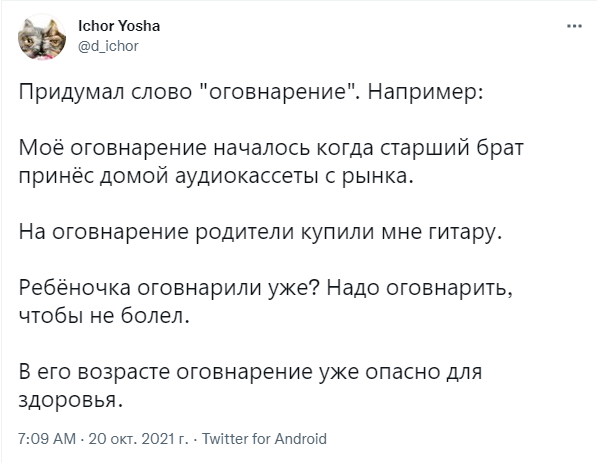Viewport: 597px width, 463px height.
Task: Click the word "Например:"
Action: click(x=426, y=92)
